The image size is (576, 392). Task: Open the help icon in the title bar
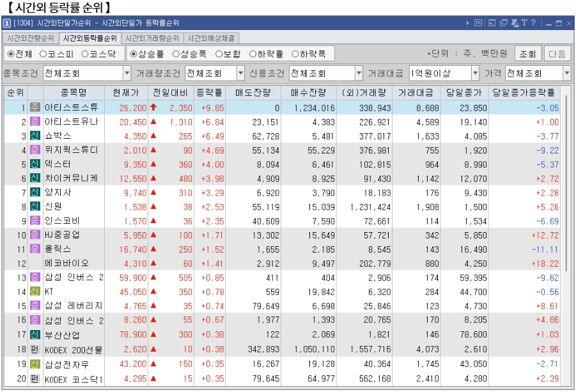click(533, 22)
